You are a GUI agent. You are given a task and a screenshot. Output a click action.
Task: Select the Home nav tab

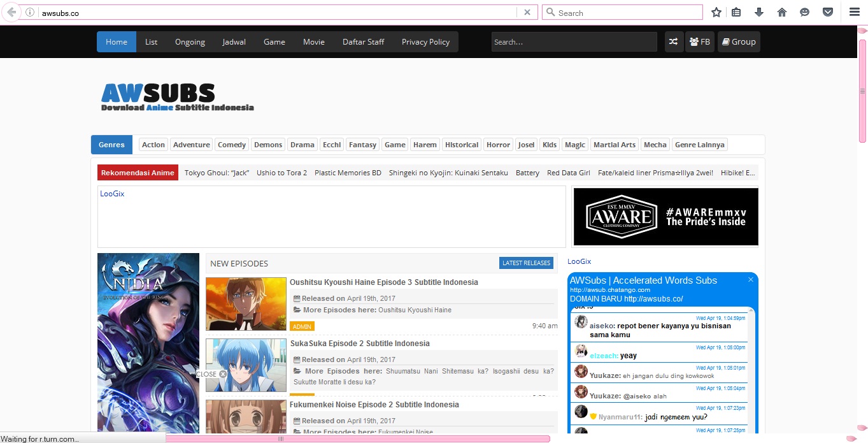117,41
